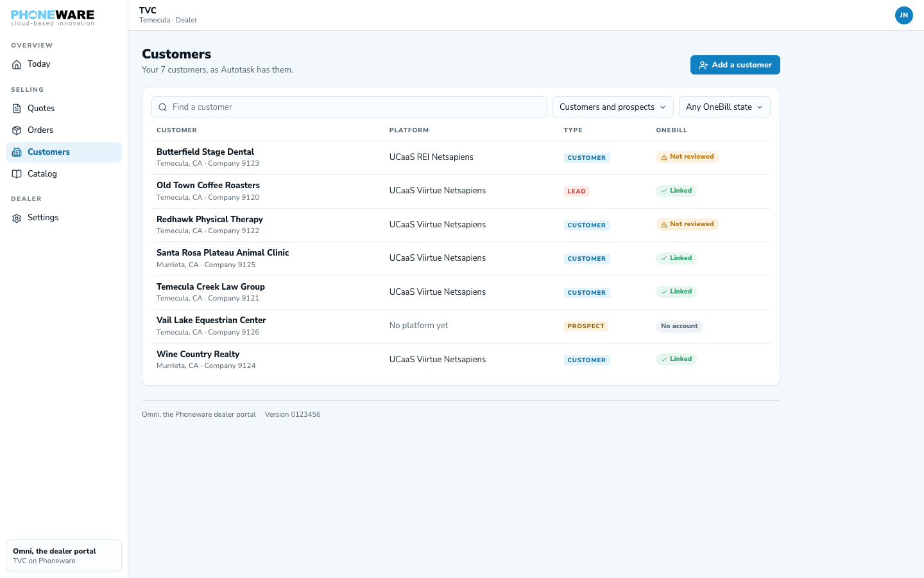Viewport: 924px width, 578px height.
Task: Click the Quotes document icon
Action: pyautogui.click(x=17, y=109)
